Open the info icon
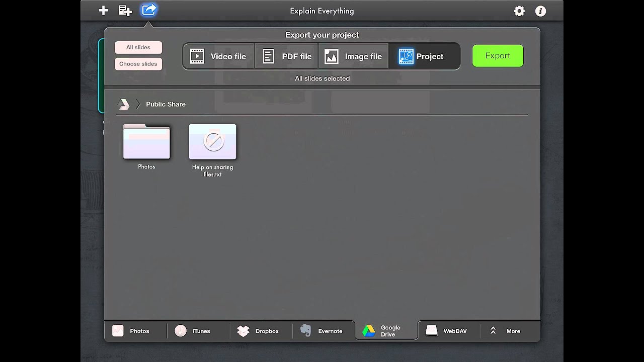Screen dimensions: 644x362 coord(540,11)
